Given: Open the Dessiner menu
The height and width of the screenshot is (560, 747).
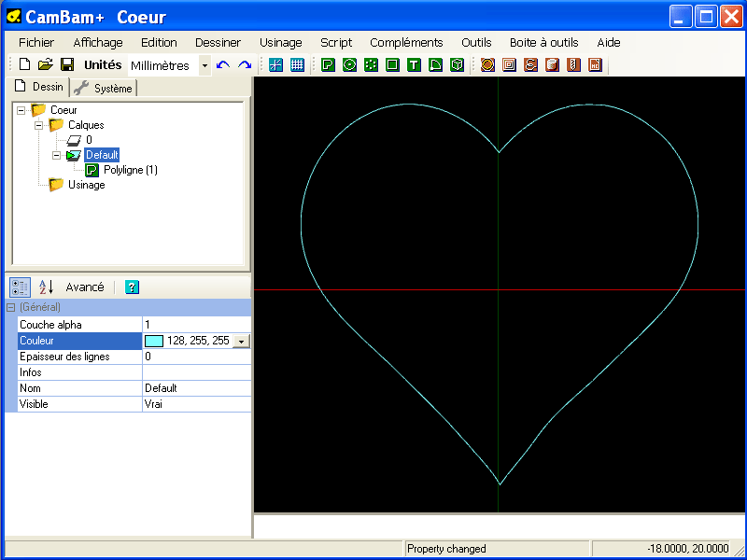Looking at the screenshot, I should tap(218, 42).
